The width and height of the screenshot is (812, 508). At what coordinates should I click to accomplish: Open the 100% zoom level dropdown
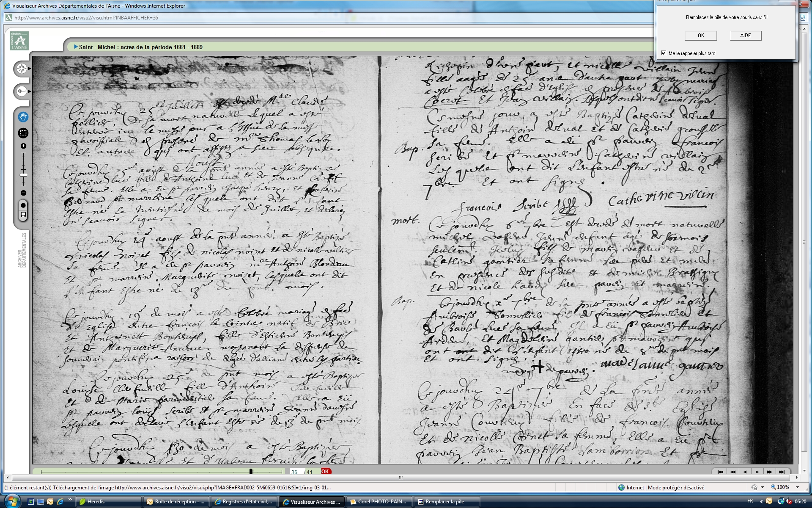pyautogui.click(x=798, y=487)
